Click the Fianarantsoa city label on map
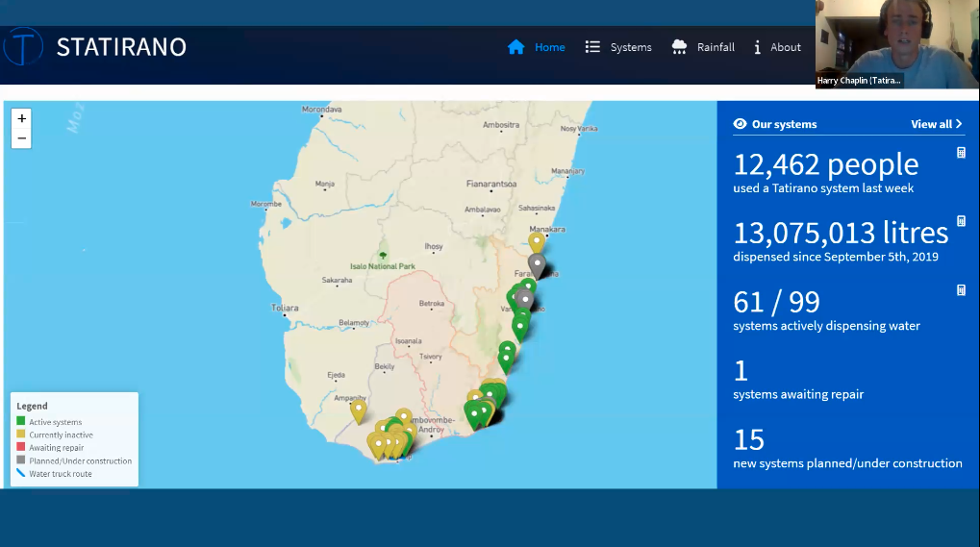980x547 pixels. coord(491,184)
